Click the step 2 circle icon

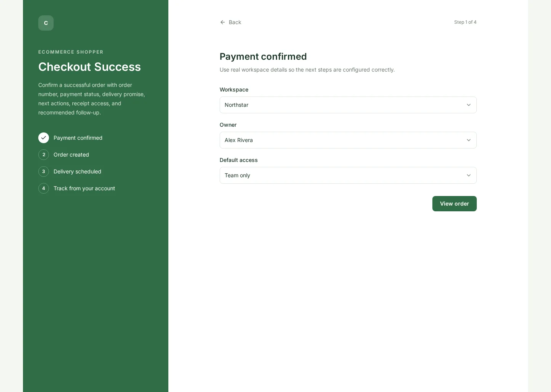point(44,155)
